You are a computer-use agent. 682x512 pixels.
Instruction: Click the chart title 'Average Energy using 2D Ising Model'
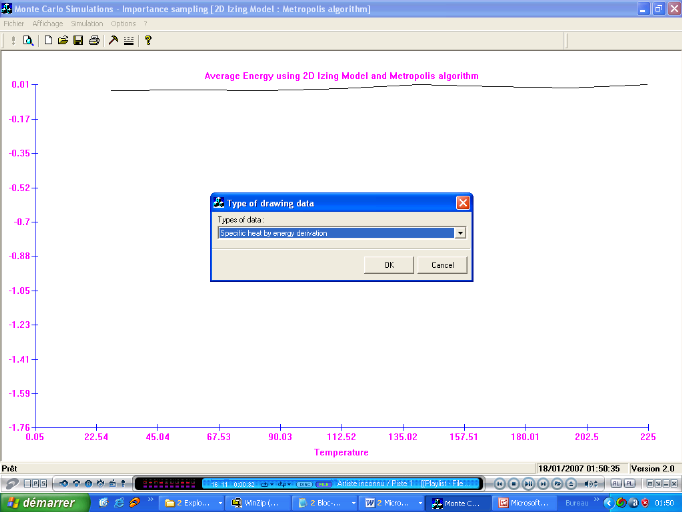[x=341, y=76]
